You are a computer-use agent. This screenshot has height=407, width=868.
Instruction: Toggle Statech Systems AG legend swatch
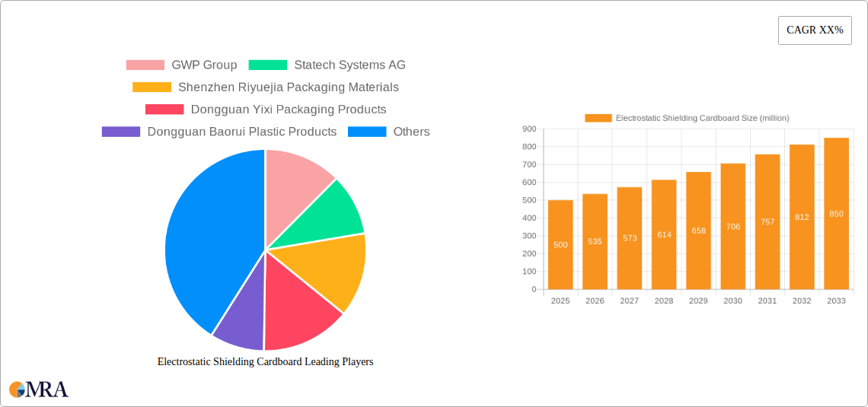click(268, 65)
